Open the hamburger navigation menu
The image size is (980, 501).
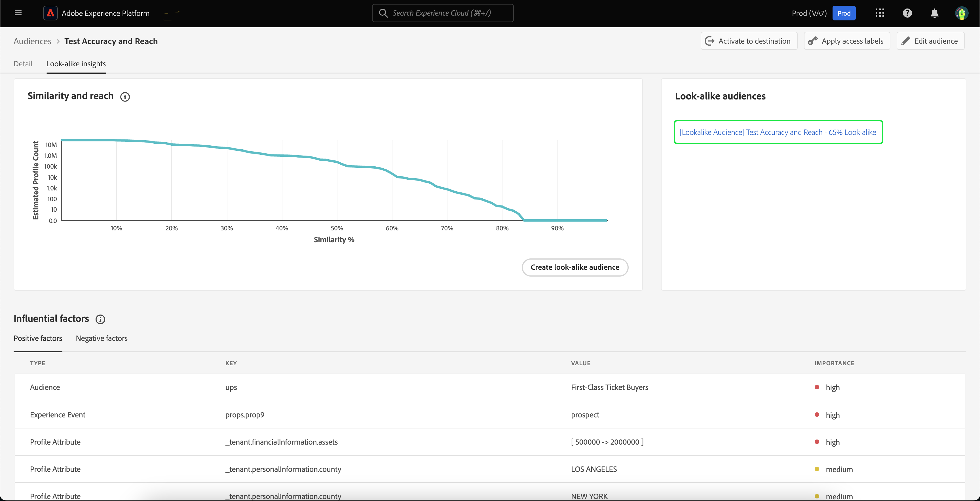pyautogui.click(x=18, y=13)
